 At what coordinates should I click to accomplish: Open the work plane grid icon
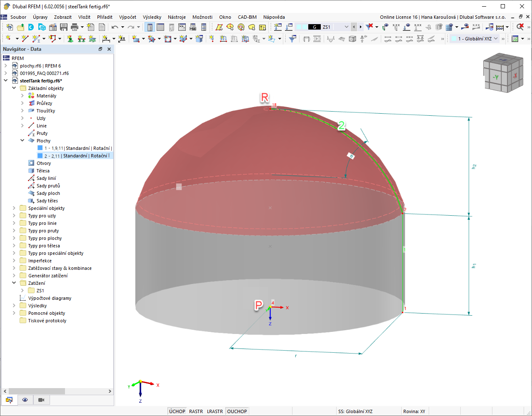pos(515,38)
